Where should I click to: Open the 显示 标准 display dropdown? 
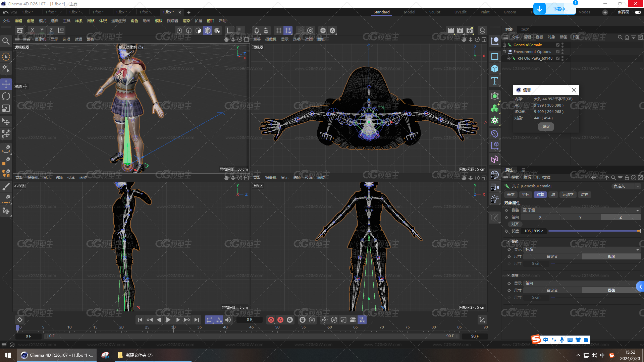point(582,249)
